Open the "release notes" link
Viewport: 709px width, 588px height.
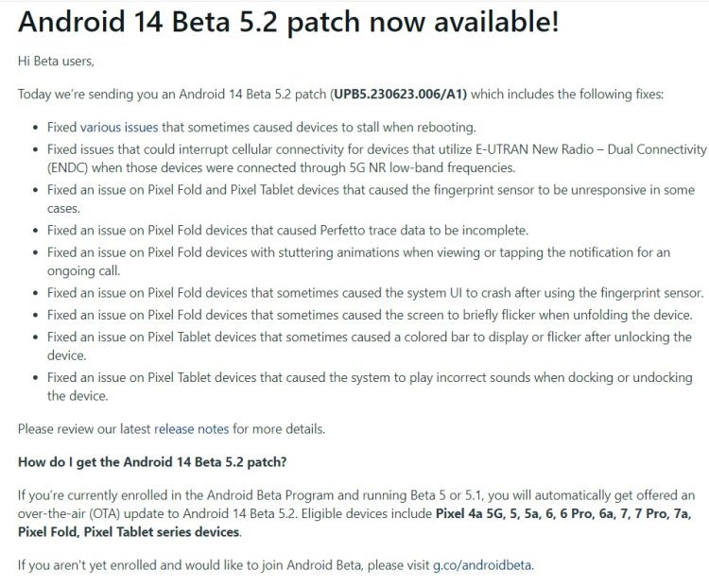191,428
